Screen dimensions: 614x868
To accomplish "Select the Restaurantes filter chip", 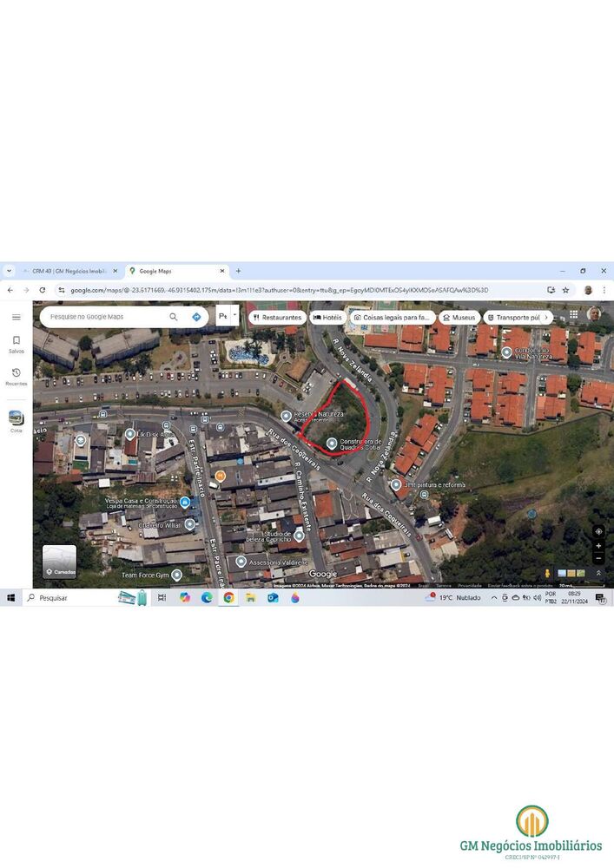I will (277, 317).
